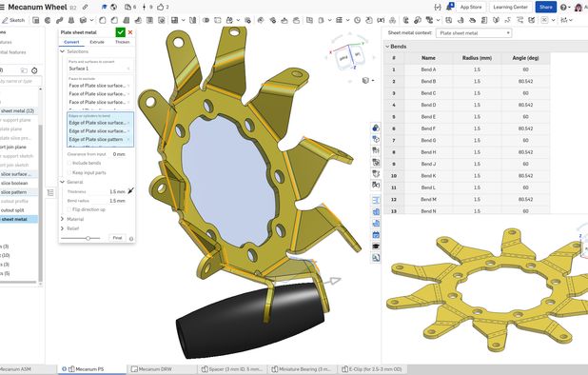Toggle the Keep input parts checkbox
Screen dimensions: 588x375
coord(69,172)
